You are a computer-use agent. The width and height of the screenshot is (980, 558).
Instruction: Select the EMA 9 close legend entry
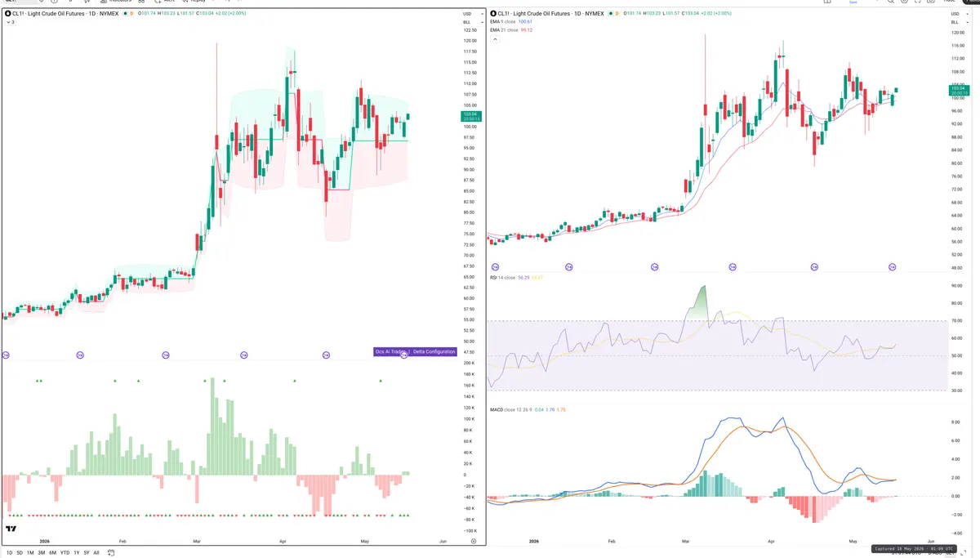pos(511,22)
